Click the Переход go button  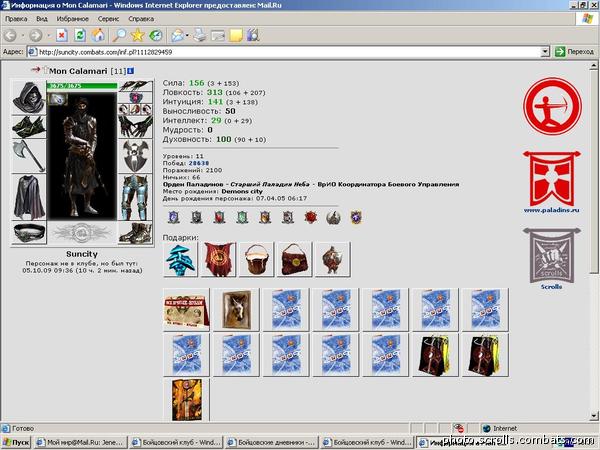coord(575,52)
